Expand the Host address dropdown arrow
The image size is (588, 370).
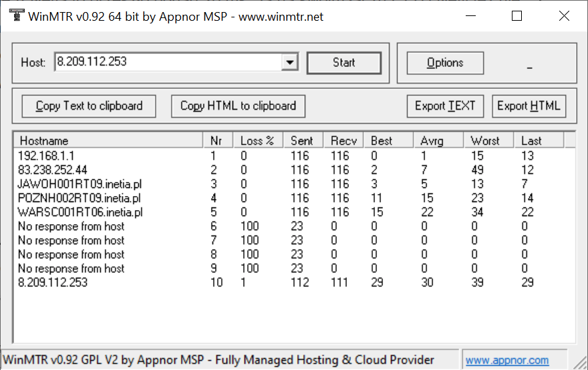(x=289, y=63)
